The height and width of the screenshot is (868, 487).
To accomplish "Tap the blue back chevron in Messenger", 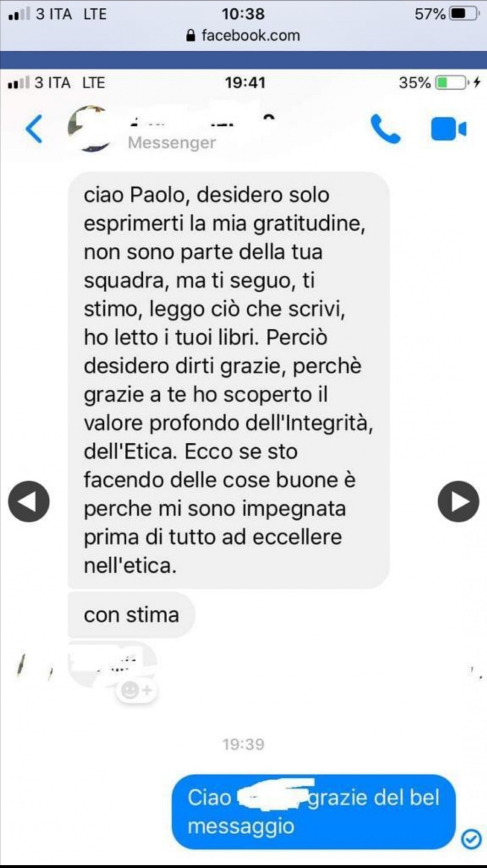I will pyautogui.click(x=34, y=129).
